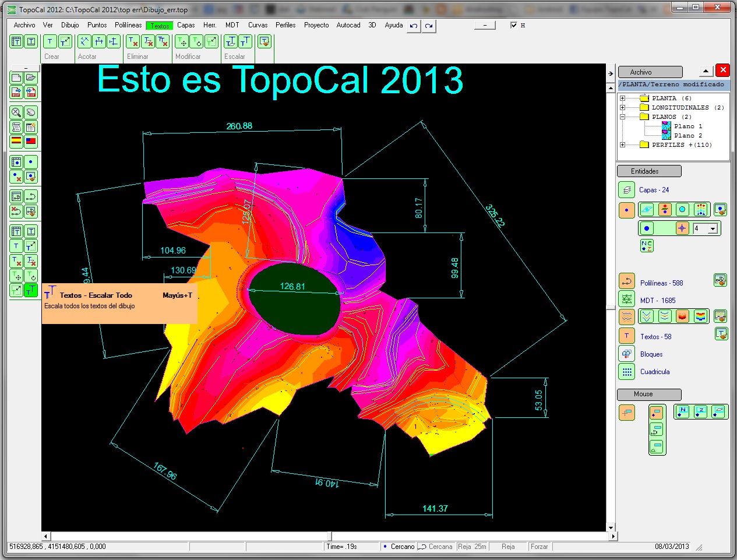Screen dimensions: 737x560
Task: Click the dimension tool with crossed arrows in Acotar
Action: point(84,41)
